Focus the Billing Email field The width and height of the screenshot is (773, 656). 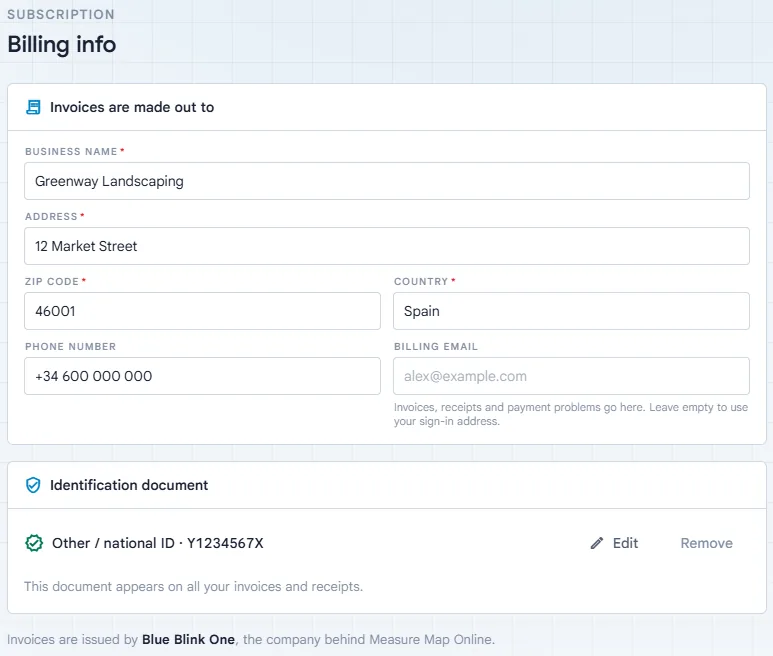pos(571,376)
